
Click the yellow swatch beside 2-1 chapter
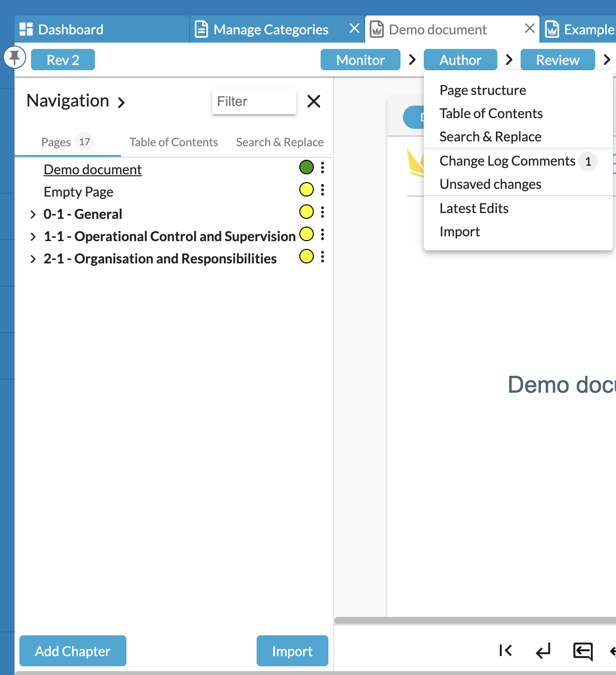point(306,257)
